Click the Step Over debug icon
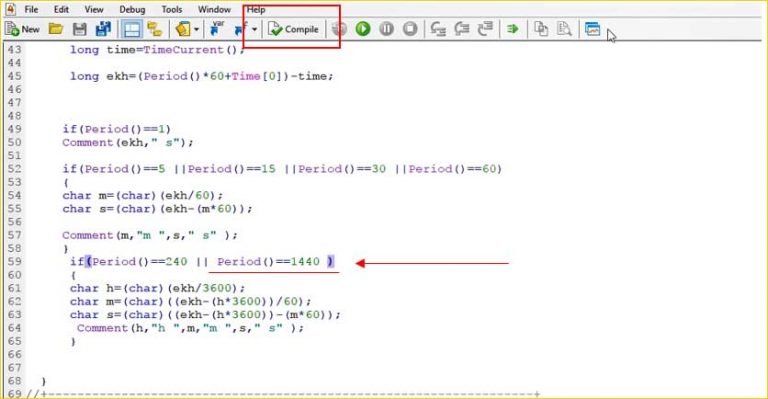 click(461, 29)
